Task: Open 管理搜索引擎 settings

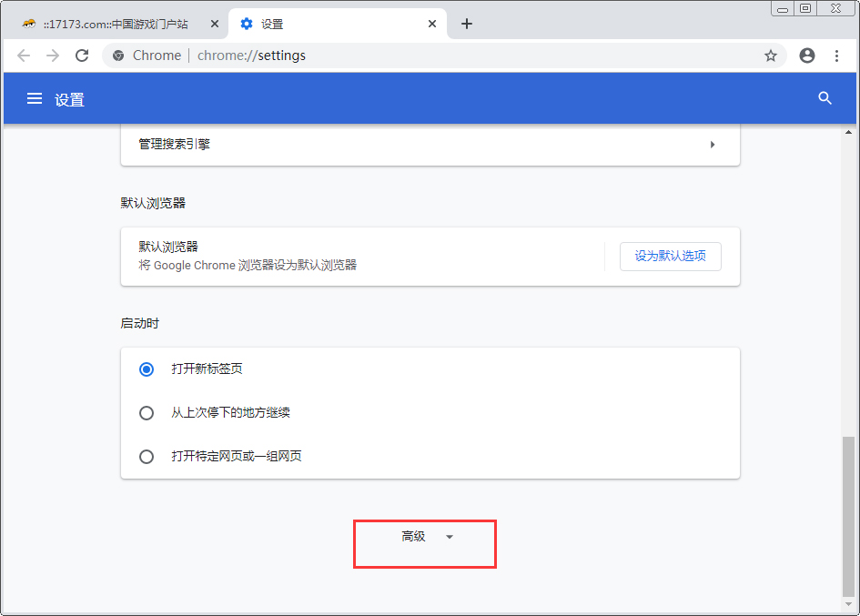Action: [428, 144]
